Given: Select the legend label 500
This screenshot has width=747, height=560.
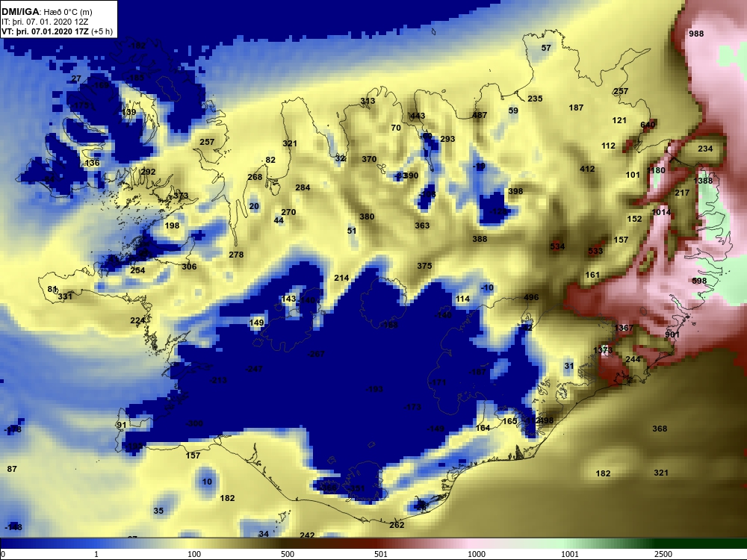Looking at the screenshot, I should click(x=288, y=554).
